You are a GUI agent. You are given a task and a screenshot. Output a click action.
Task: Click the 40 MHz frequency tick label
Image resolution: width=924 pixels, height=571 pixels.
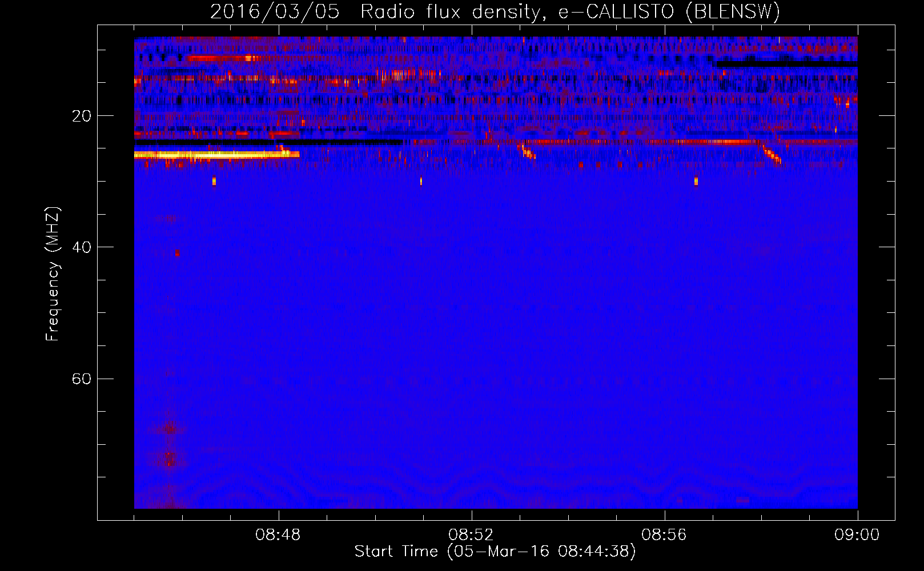tap(82, 247)
